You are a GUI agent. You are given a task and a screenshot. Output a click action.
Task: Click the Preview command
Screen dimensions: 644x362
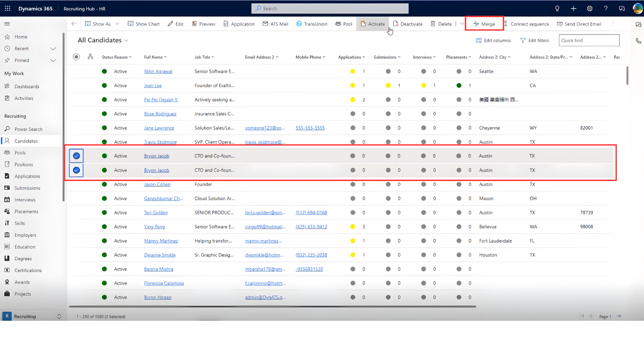(204, 24)
